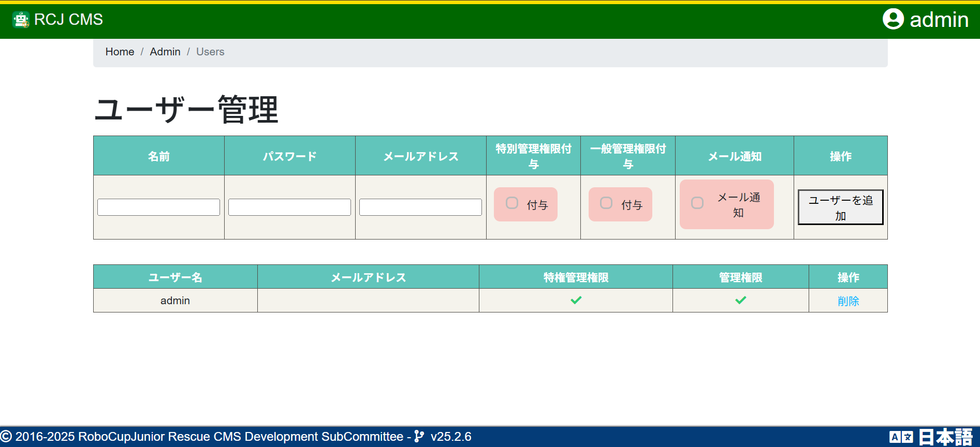Click the admin username cell
The width and height of the screenshot is (980, 447).
tap(175, 301)
